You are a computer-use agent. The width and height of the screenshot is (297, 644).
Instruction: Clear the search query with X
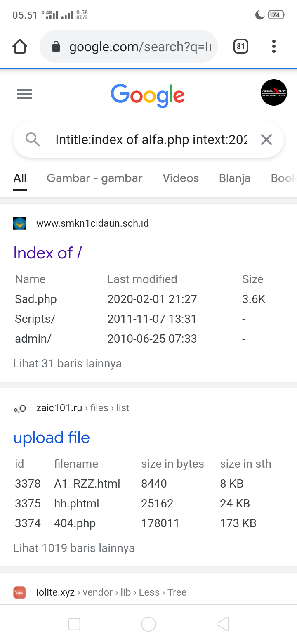[266, 140]
